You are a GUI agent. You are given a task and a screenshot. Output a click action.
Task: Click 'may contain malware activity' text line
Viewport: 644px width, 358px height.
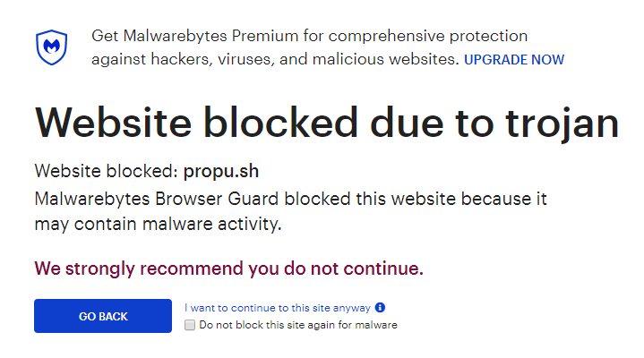(x=159, y=224)
